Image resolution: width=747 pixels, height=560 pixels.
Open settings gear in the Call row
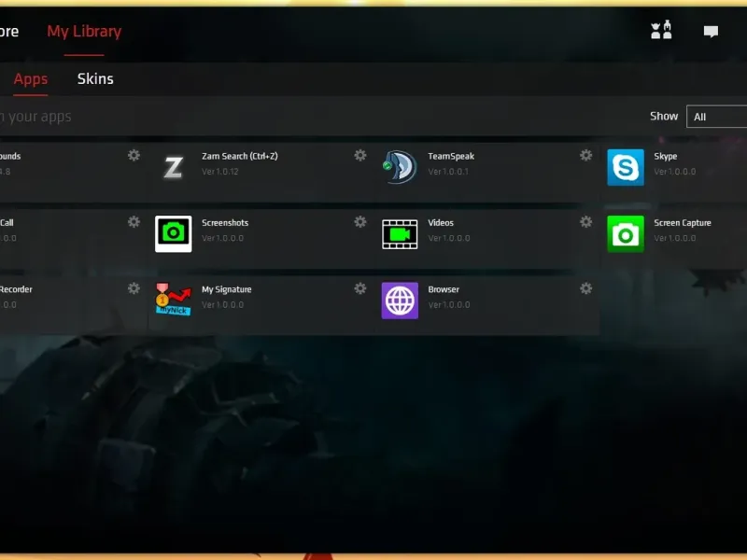pos(134,222)
